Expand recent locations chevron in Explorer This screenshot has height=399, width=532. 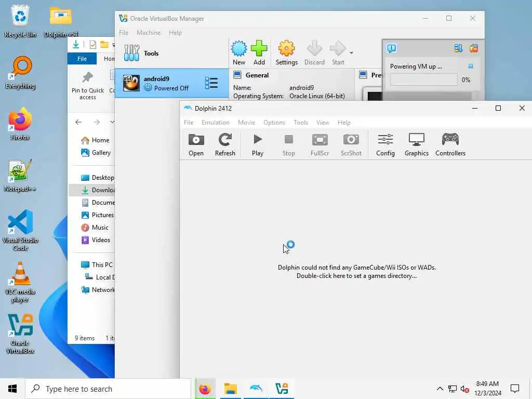pyautogui.click(x=112, y=122)
